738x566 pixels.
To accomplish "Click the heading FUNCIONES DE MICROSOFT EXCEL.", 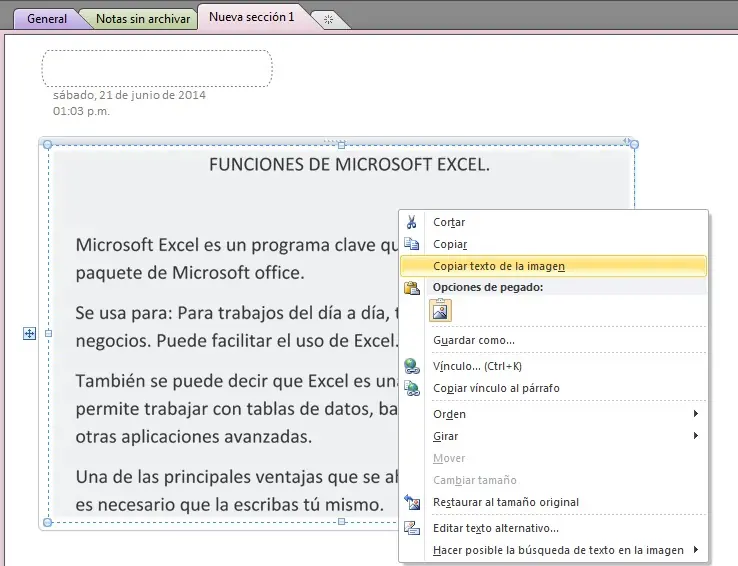I will click(349, 165).
